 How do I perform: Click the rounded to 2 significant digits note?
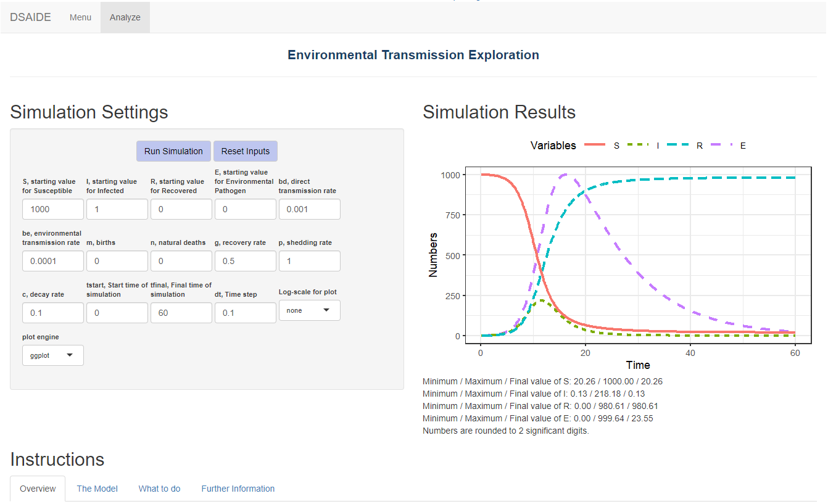[506, 431]
